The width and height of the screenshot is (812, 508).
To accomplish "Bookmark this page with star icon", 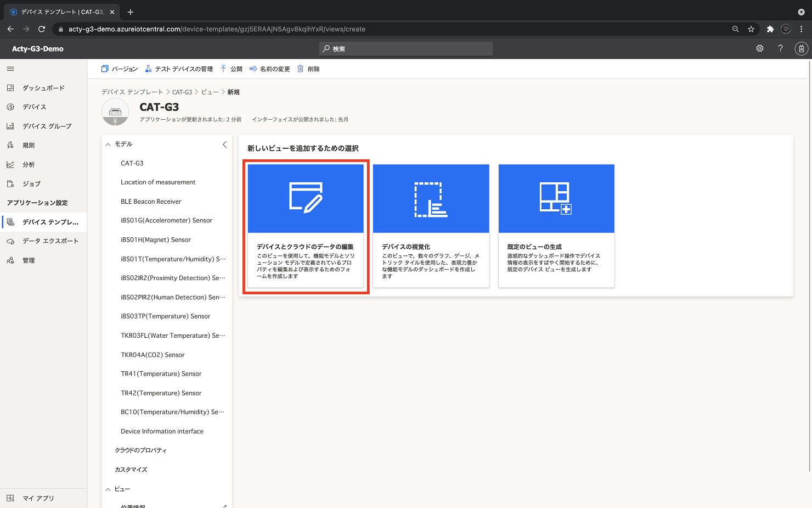I will (751, 29).
